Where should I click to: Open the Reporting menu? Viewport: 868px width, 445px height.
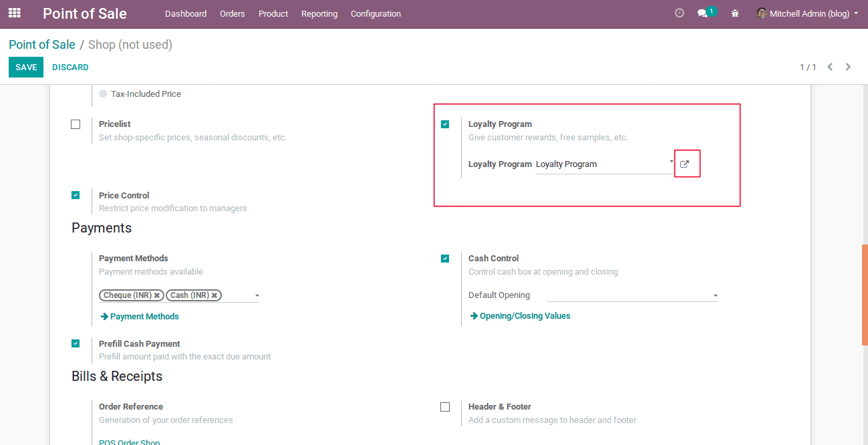pos(319,13)
